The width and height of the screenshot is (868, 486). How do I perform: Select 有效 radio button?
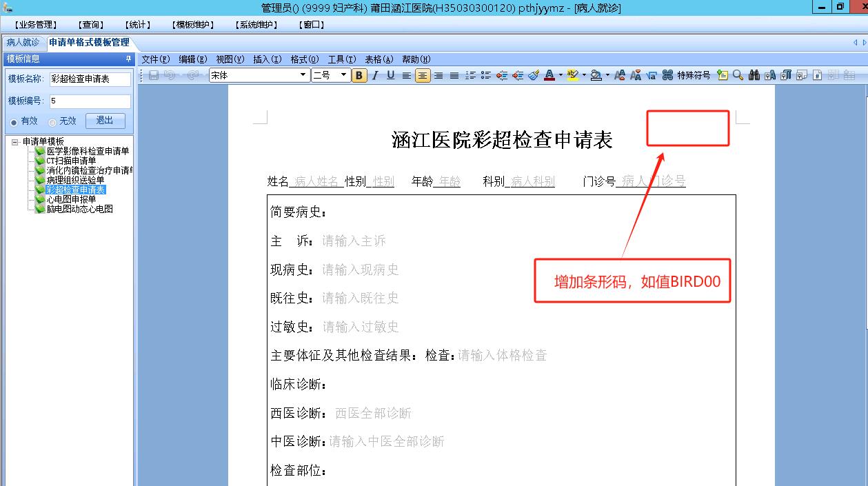click(14, 121)
